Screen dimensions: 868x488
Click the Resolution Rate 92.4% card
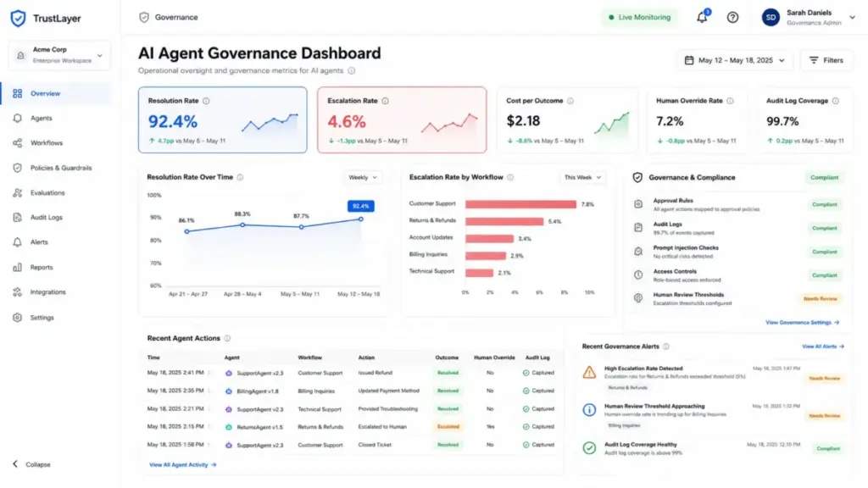tap(223, 119)
